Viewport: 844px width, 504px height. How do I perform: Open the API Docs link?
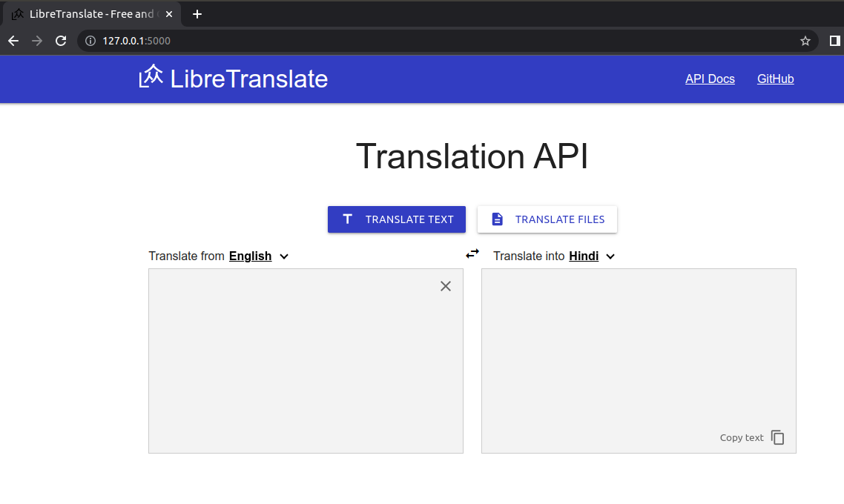tap(710, 79)
